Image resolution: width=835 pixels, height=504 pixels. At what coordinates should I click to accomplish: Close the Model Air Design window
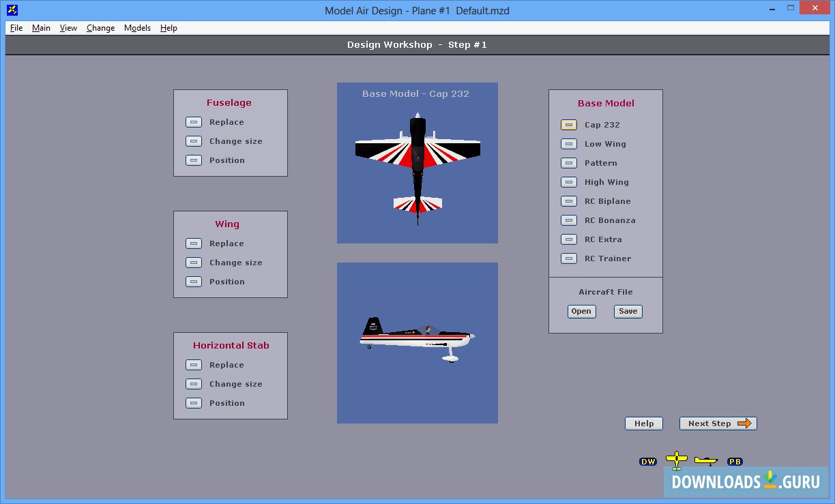tap(815, 8)
